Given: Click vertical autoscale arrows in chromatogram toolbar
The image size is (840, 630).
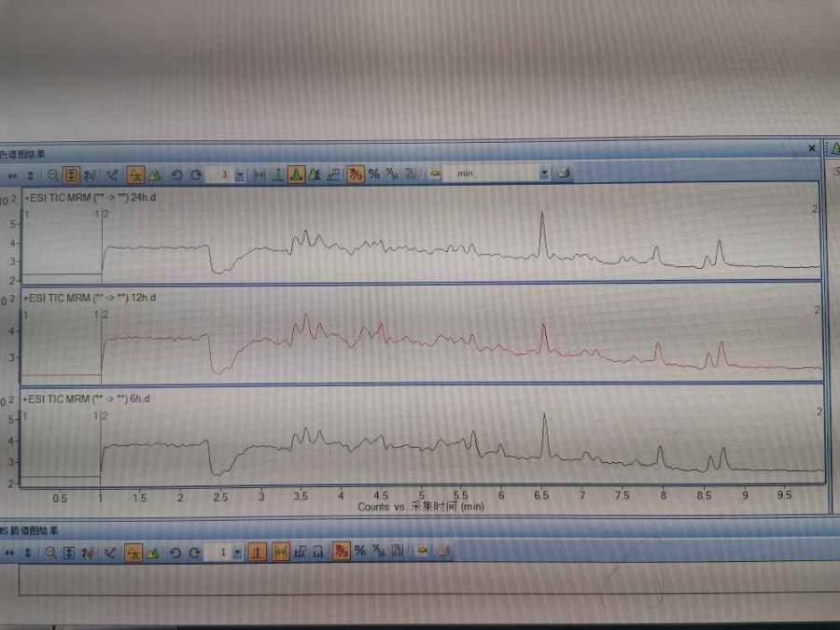Looking at the screenshot, I should (31, 175).
